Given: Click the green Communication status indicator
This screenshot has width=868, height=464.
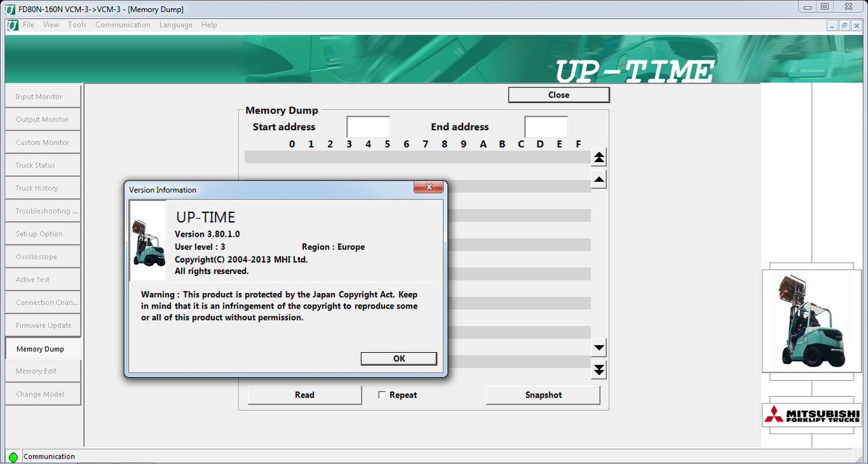Looking at the screenshot, I should pos(13,457).
